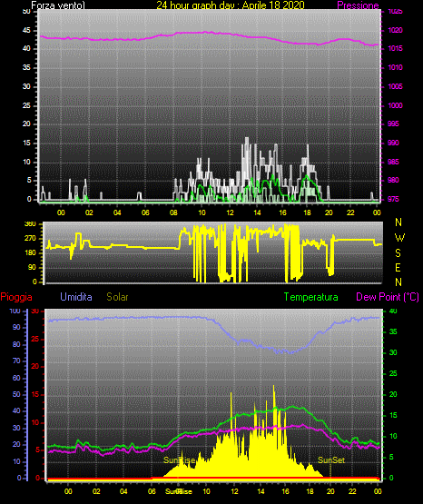Screen dimensions: 423x504
Task: Click the E wind direction letter
Action: pyautogui.click(x=398, y=267)
